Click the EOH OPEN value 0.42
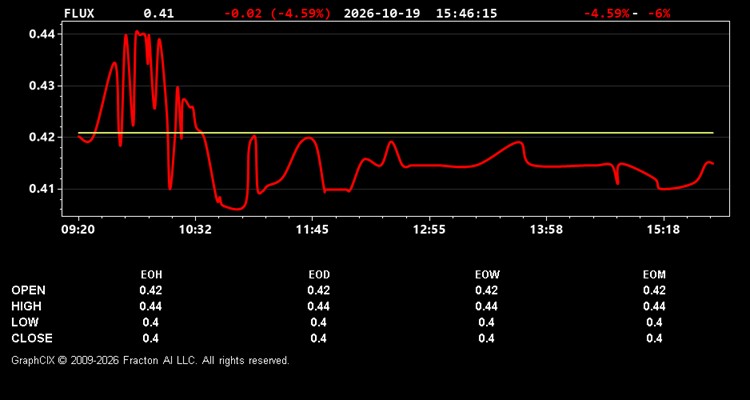Viewport: 750px width, 400px height. coord(151,290)
